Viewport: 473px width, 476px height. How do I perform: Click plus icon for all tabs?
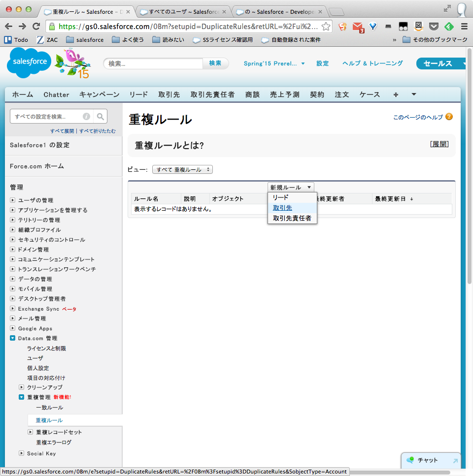coord(396,95)
